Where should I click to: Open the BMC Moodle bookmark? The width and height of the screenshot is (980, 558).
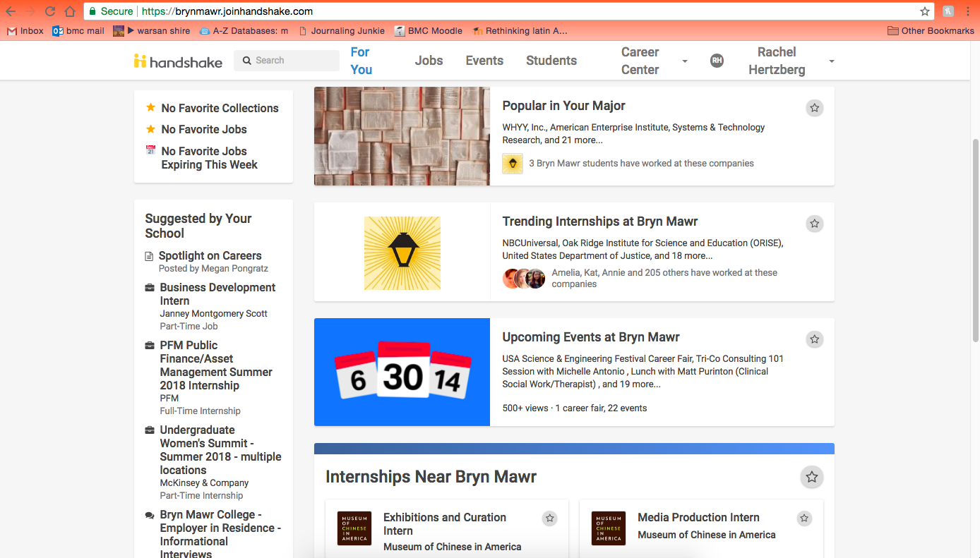pyautogui.click(x=429, y=30)
